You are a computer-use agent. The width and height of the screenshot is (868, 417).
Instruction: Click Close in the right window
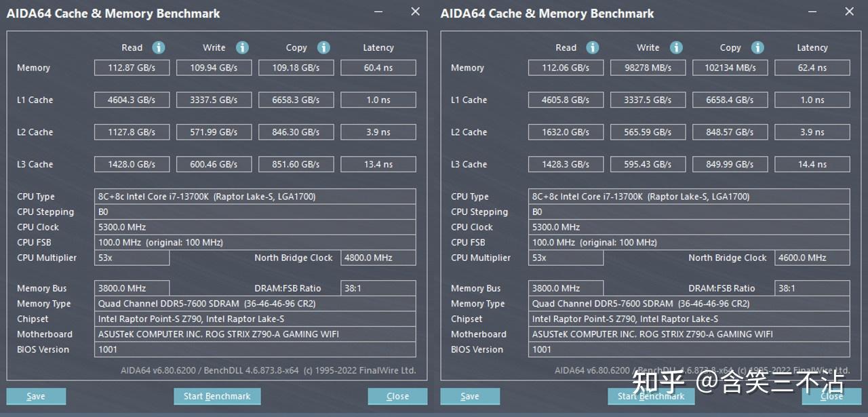point(831,396)
